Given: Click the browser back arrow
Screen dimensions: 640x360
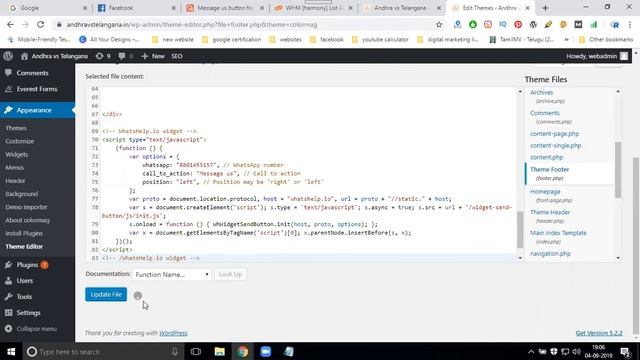Looking at the screenshot, I should (10, 24).
